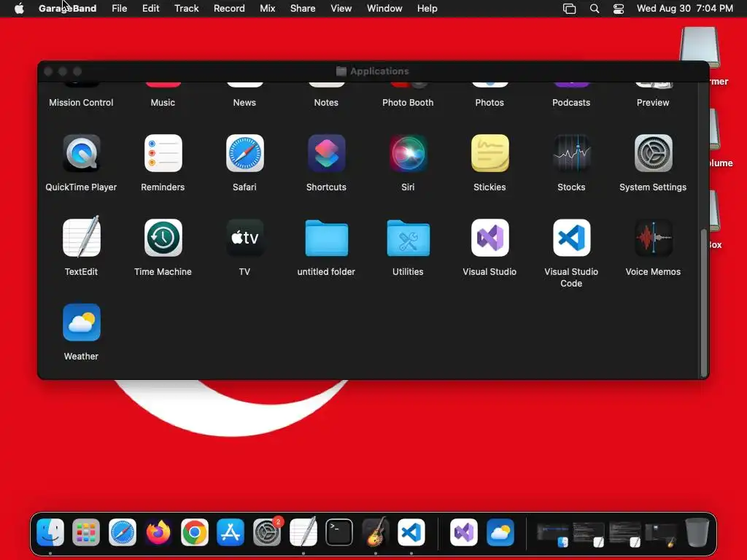Open TextEdit from the Dock
The width and height of the screenshot is (747, 560).
pyautogui.click(x=303, y=532)
